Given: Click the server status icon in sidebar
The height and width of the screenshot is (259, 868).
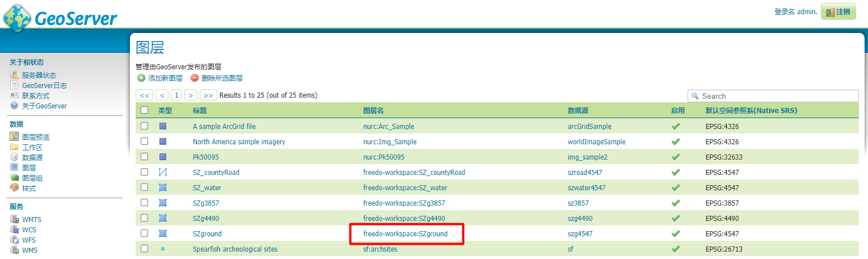Looking at the screenshot, I should pyautogui.click(x=14, y=75).
